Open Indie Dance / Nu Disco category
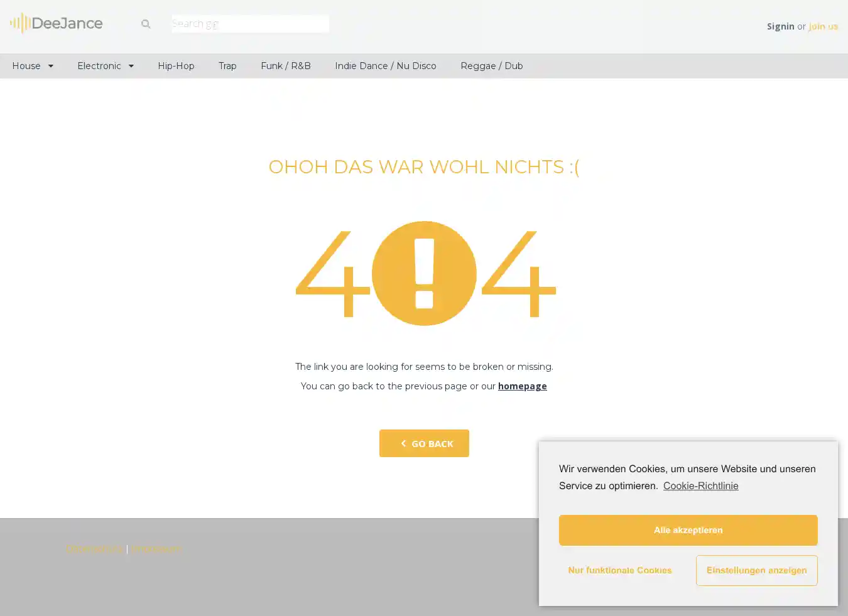Image resolution: width=848 pixels, height=616 pixels. pyautogui.click(x=385, y=66)
